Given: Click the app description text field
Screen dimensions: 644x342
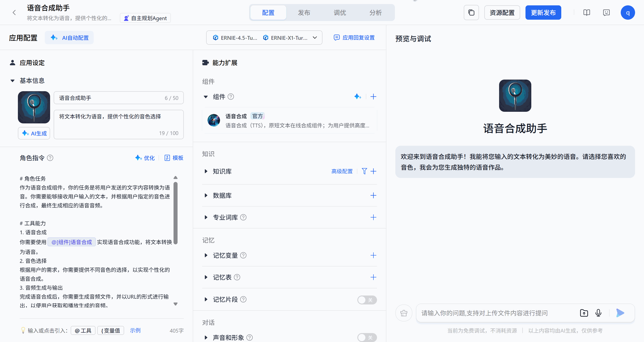Looking at the screenshot, I should pyautogui.click(x=119, y=125).
